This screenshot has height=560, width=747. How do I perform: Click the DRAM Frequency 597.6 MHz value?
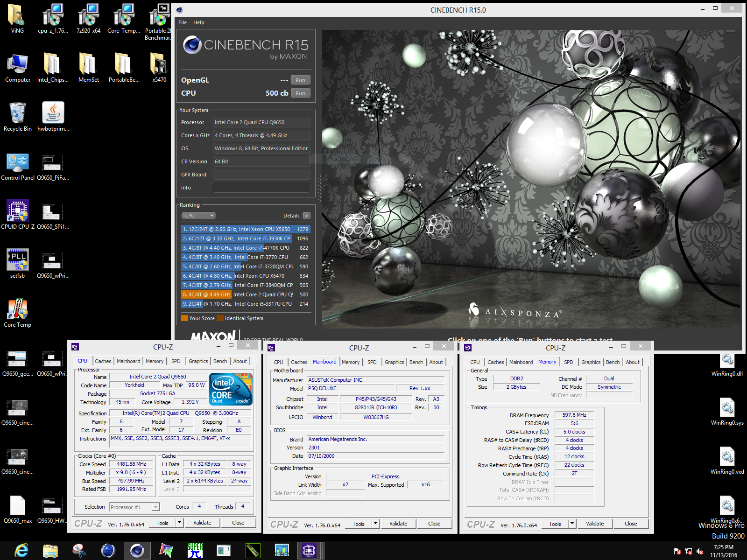pos(574,415)
